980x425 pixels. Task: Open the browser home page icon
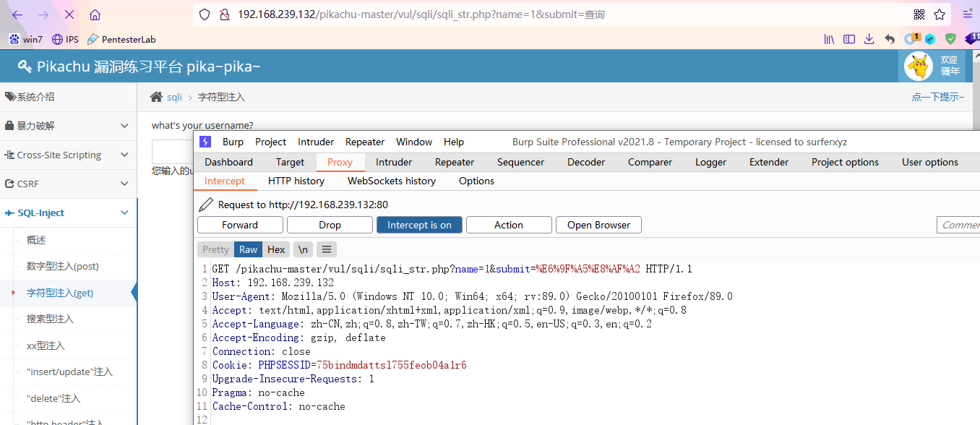tap(95, 14)
